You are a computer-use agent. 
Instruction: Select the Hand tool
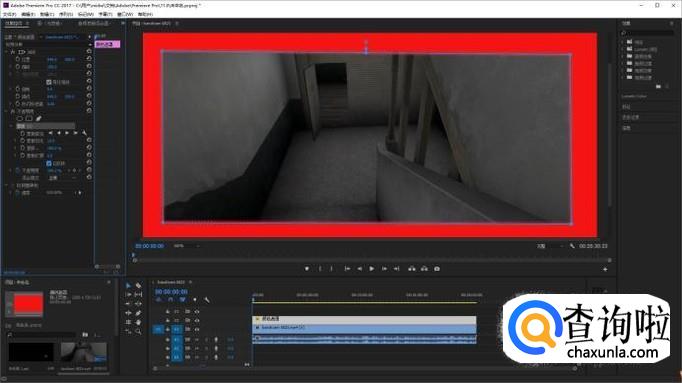coord(138,322)
